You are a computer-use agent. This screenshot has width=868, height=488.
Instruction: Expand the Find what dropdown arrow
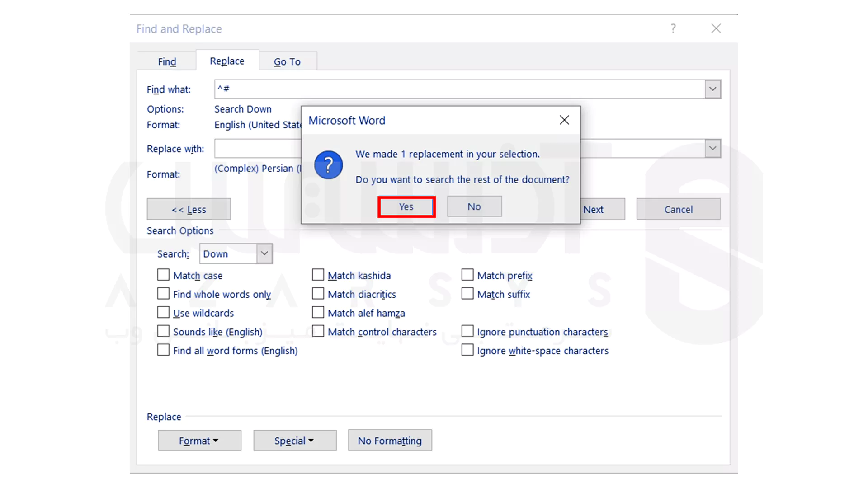point(712,89)
